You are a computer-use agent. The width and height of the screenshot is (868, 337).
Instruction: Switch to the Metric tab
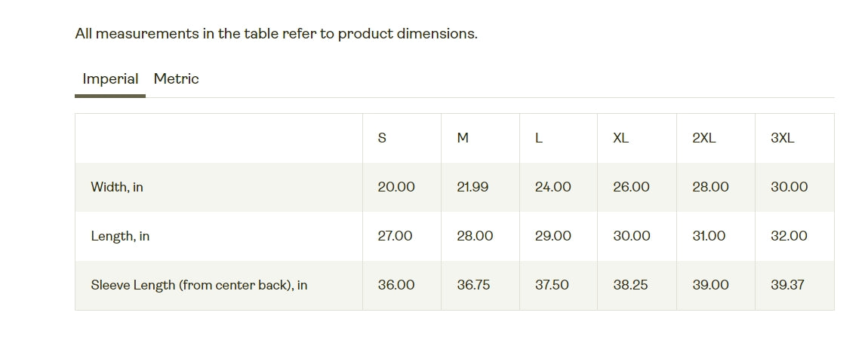coord(176,79)
